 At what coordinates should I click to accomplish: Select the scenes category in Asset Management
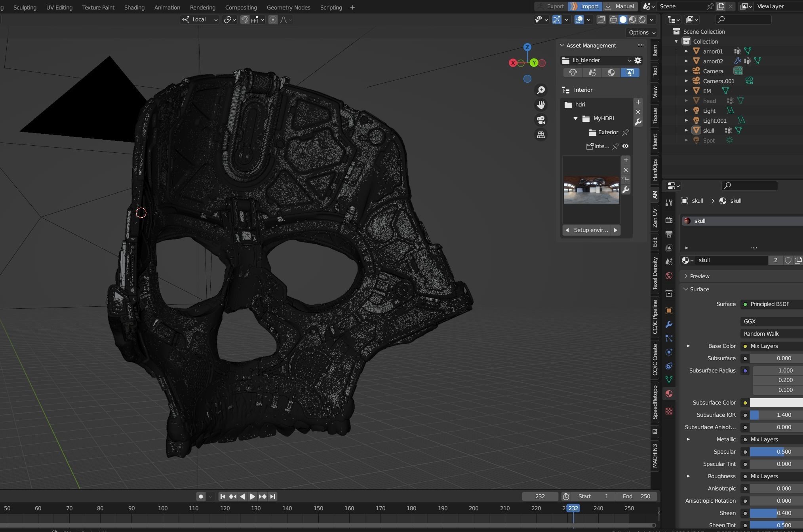pos(592,72)
